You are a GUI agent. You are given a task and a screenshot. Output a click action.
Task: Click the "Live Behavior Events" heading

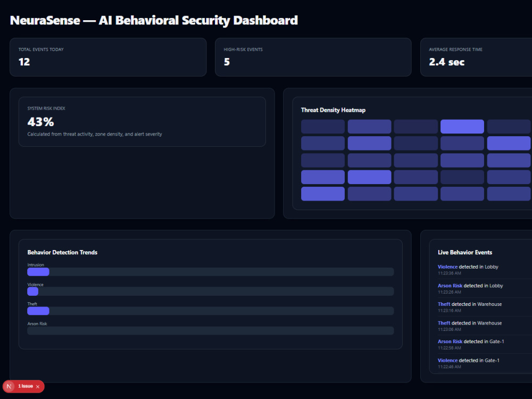tap(465, 252)
